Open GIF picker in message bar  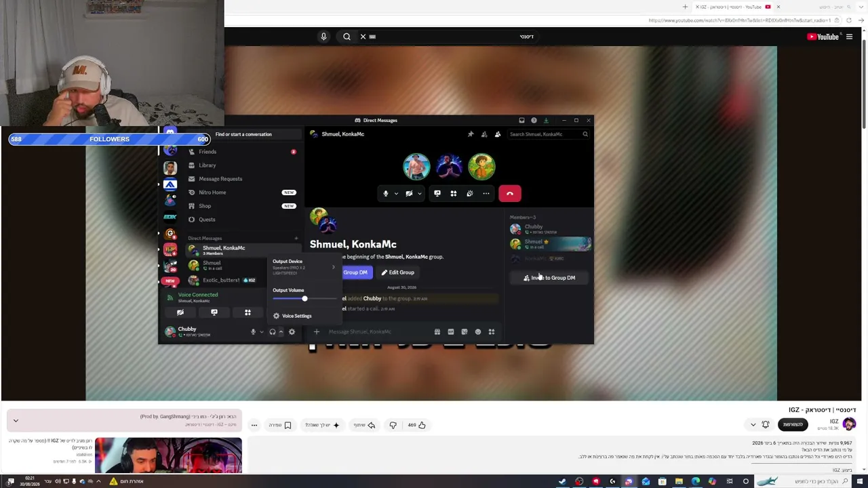(x=451, y=332)
